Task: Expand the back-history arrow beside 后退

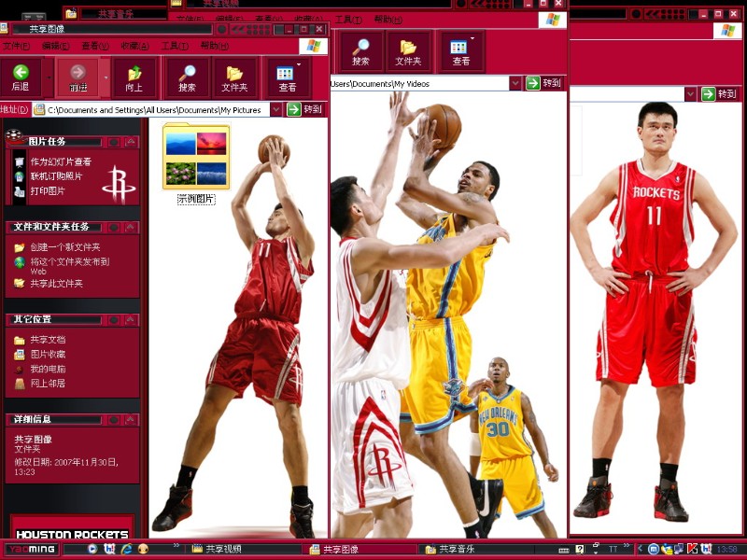Action: (x=49, y=78)
